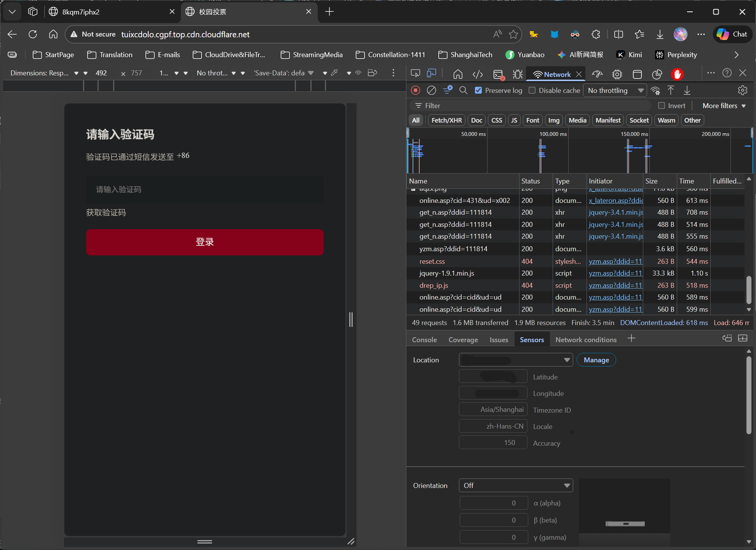Open the Orientation dropdown set to Off
Image resolution: width=756 pixels, height=550 pixels.
[516, 485]
